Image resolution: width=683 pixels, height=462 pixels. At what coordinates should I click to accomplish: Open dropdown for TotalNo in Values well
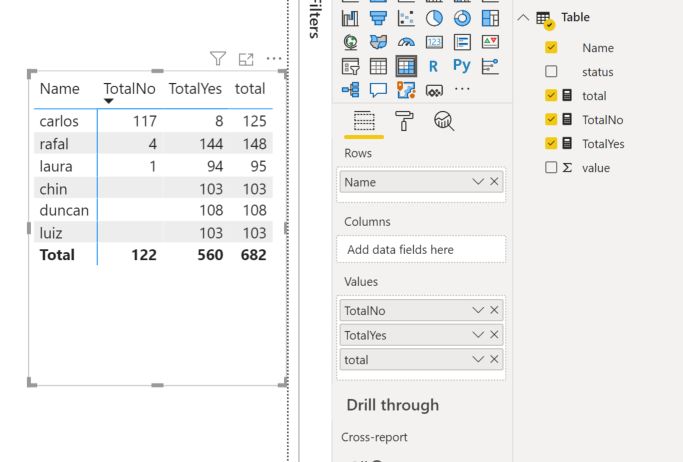(478, 310)
